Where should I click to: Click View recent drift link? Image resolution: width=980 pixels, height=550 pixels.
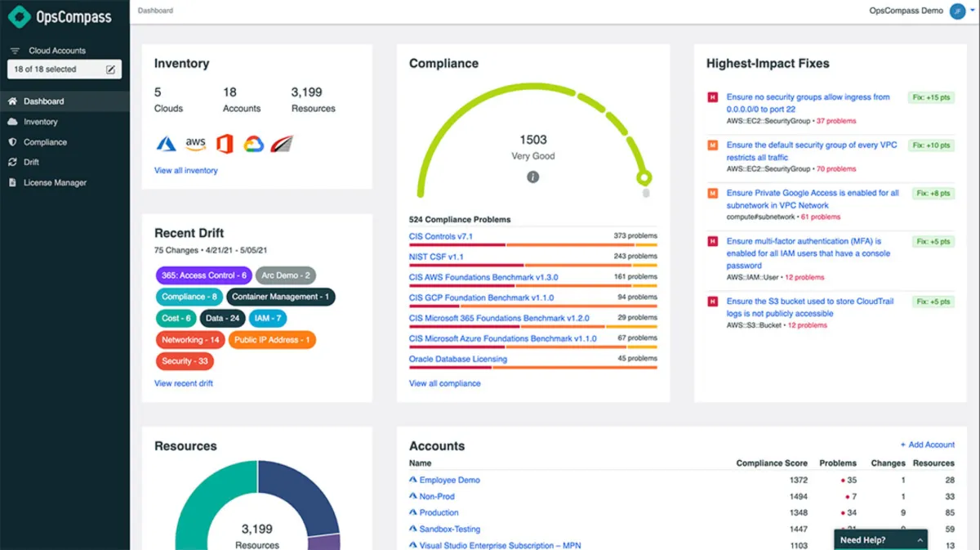click(x=184, y=383)
